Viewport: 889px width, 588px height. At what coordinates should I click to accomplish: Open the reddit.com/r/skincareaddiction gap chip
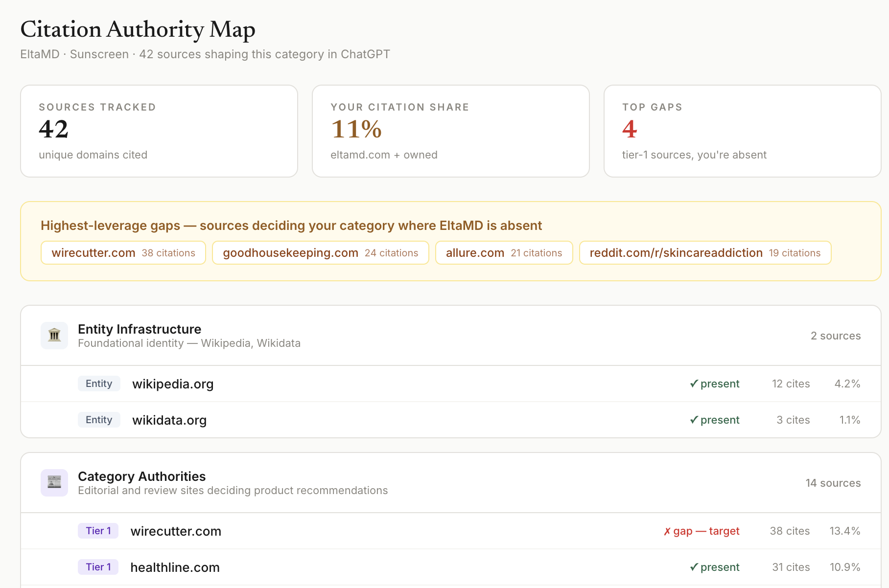[x=705, y=253]
